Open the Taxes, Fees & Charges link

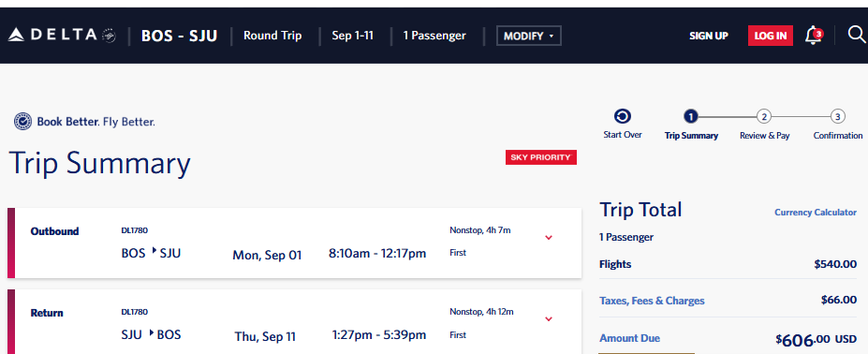point(652,301)
